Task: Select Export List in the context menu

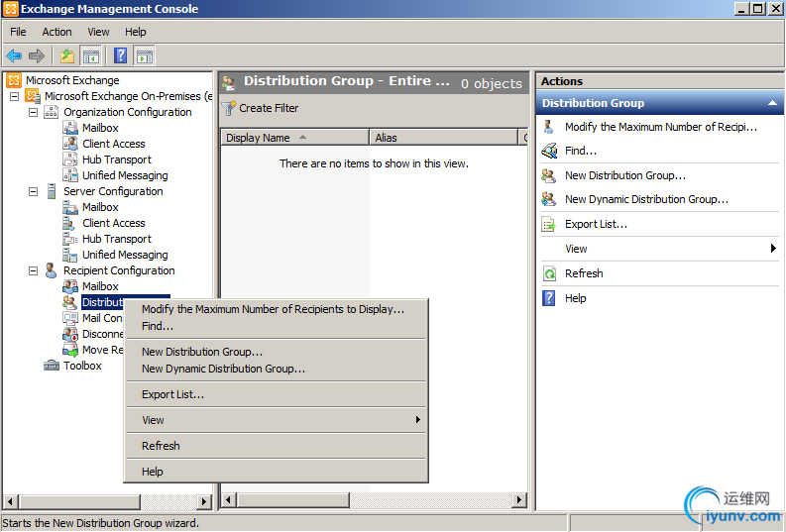Action: click(277, 394)
